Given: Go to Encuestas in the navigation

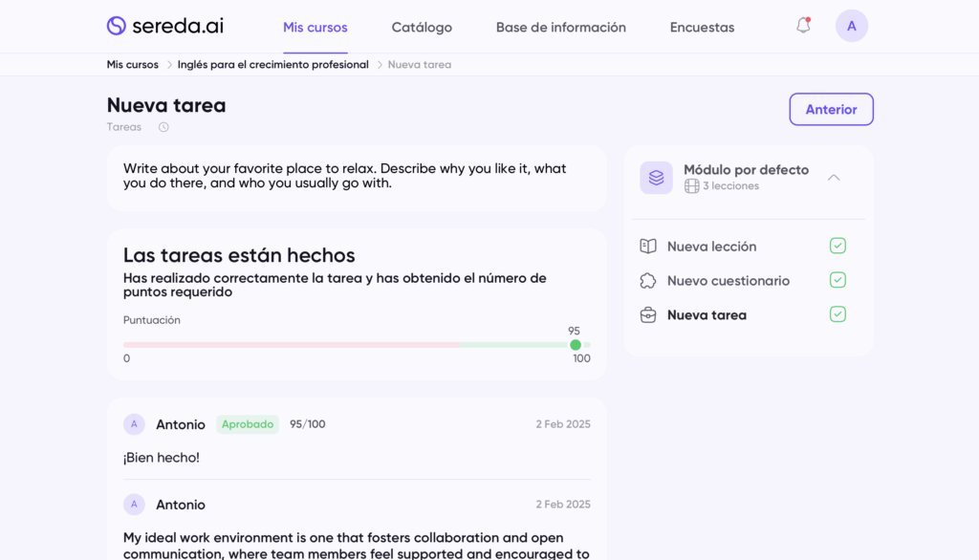Looking at the screenshot, I should click(x=702, y=28).
